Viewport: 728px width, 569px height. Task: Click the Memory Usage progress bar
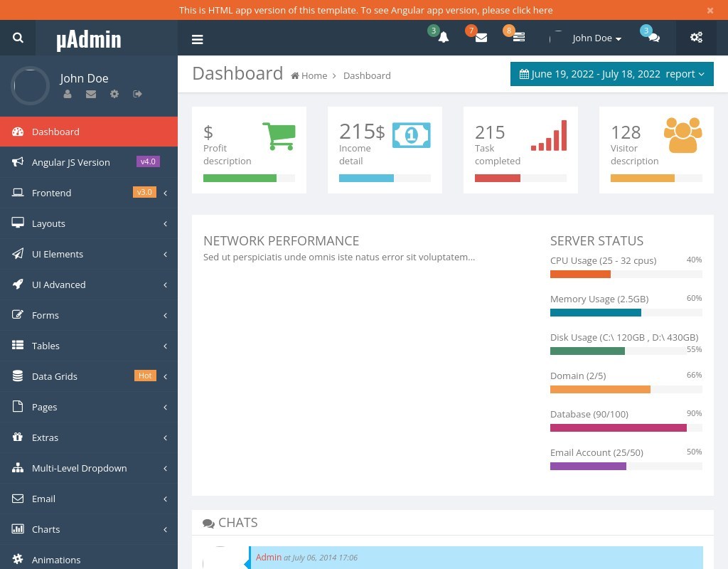point(626,313)
